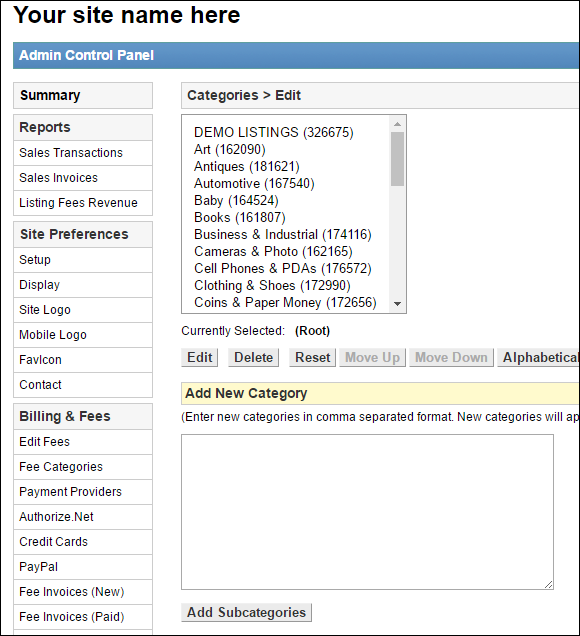Click the text area resize handle
Viewport: 580px width, 636px height.
pos(549,584)
